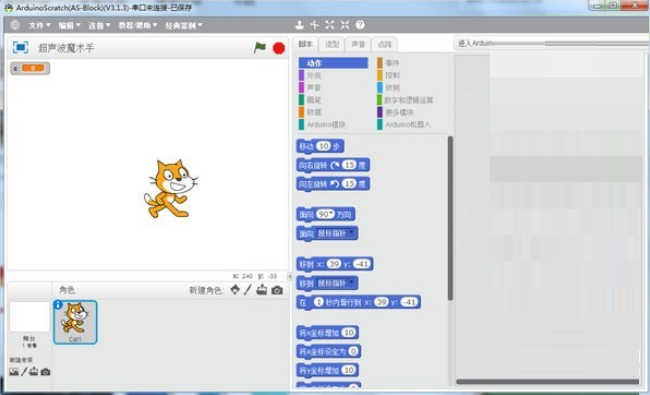Collapse the stage panel with small arrow
Image resolution: width=650 pixels, height=395 pixels.
point(290,276)
